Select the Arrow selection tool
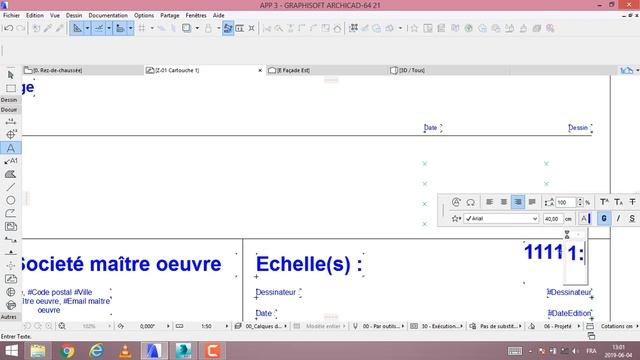The width and height of the screenshot is (640, 360). tap(11, 75)
